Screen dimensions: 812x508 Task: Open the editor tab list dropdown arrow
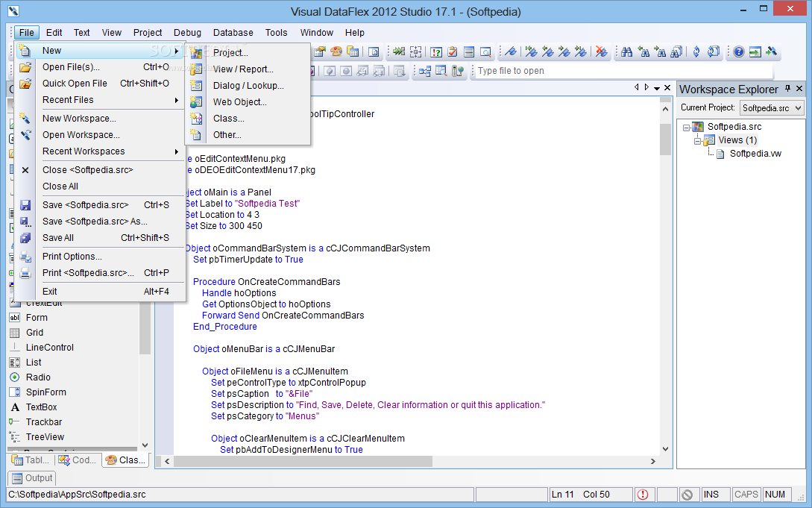point(657,88)
